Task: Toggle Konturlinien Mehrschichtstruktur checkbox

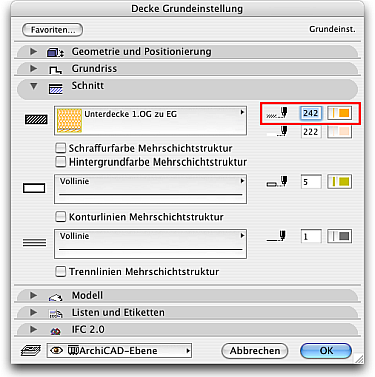Action: click(x=61, y=217)
